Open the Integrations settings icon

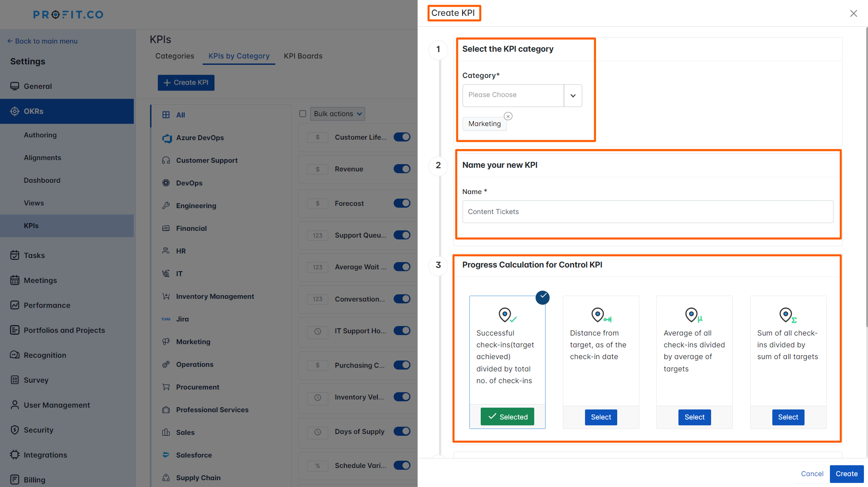pos(15,455)
